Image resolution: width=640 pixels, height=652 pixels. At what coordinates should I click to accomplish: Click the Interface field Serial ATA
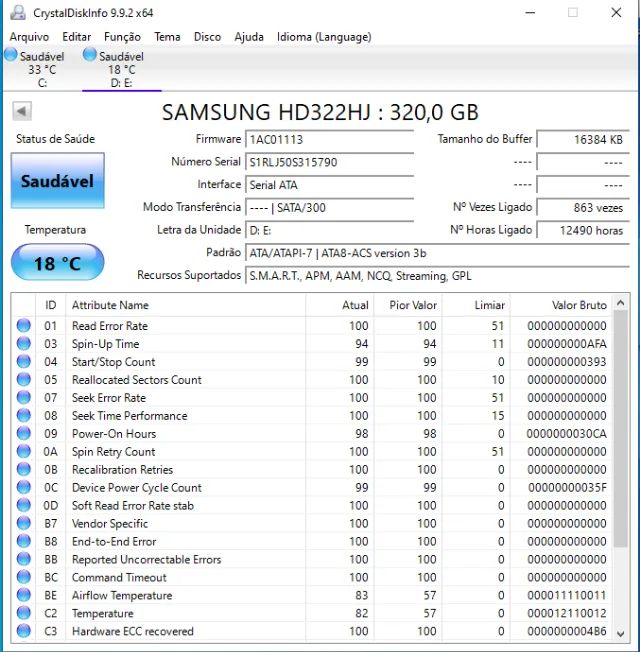(329, 185)
